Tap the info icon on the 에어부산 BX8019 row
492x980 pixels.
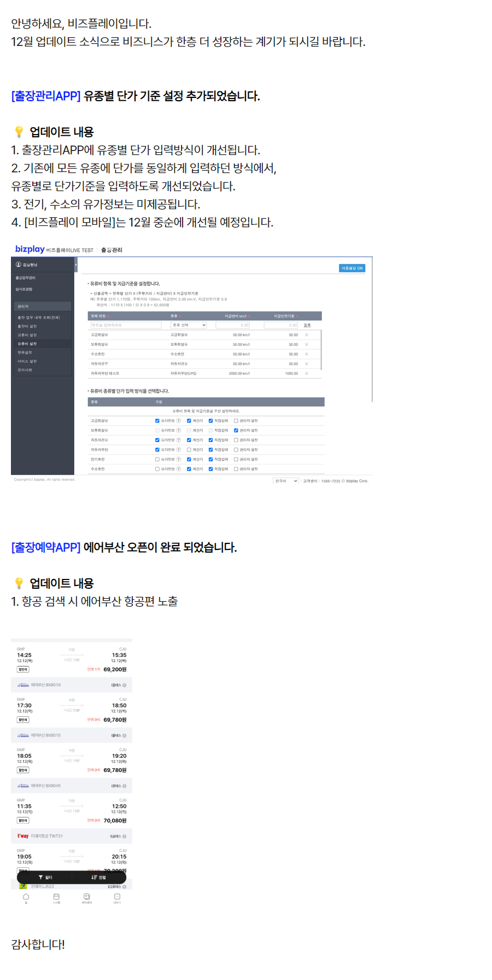[x=125, y=685]
